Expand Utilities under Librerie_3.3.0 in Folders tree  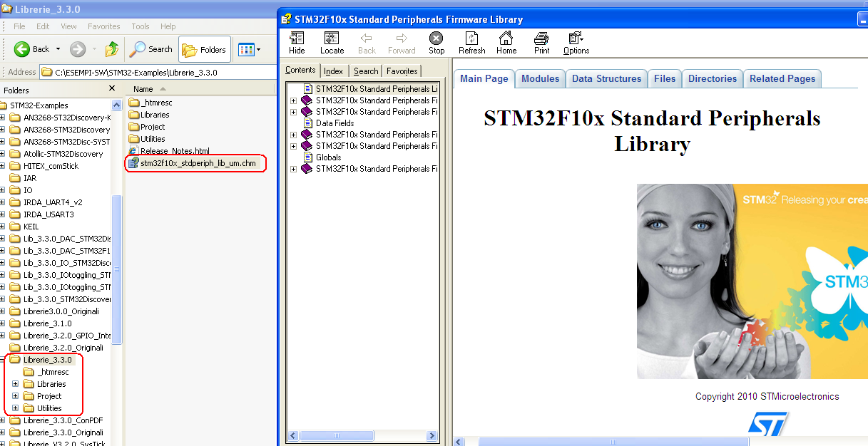[x=15, y=408]
